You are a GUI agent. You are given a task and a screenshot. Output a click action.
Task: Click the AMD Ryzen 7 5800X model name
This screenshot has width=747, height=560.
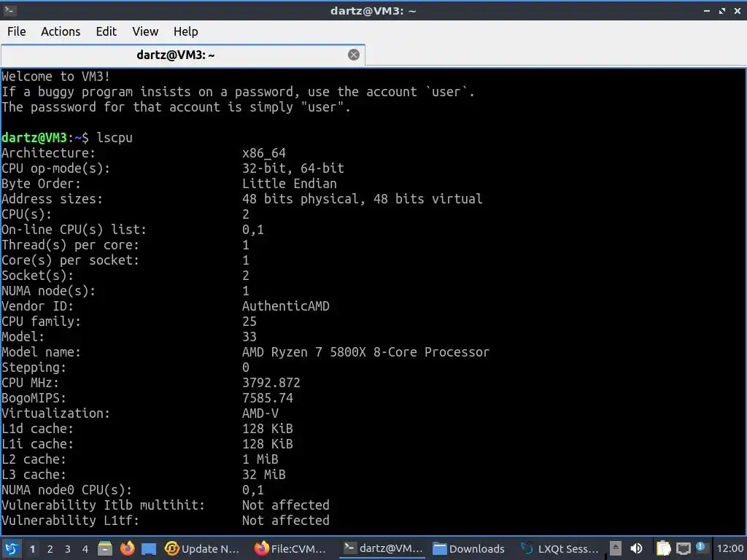(x=365, y=352)
